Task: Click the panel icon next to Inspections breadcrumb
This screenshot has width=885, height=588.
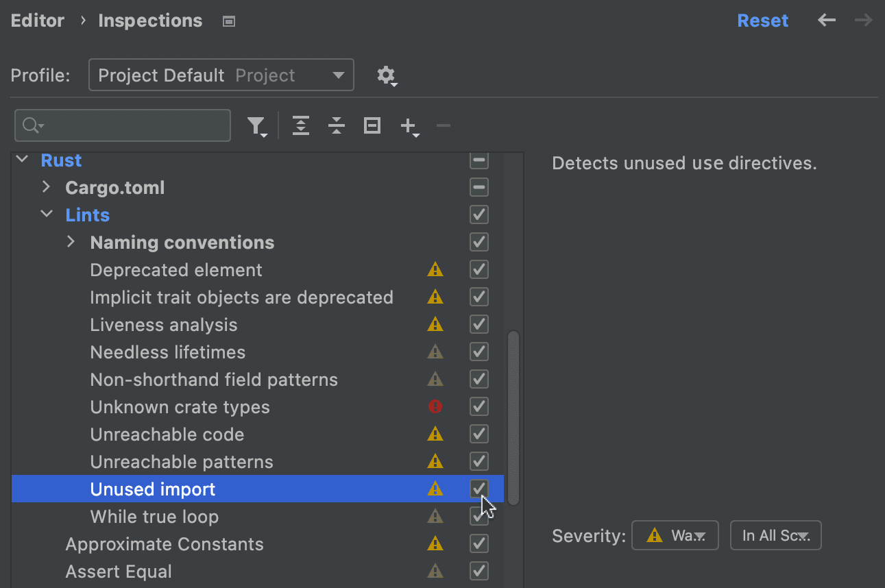Action: [228, 21]
